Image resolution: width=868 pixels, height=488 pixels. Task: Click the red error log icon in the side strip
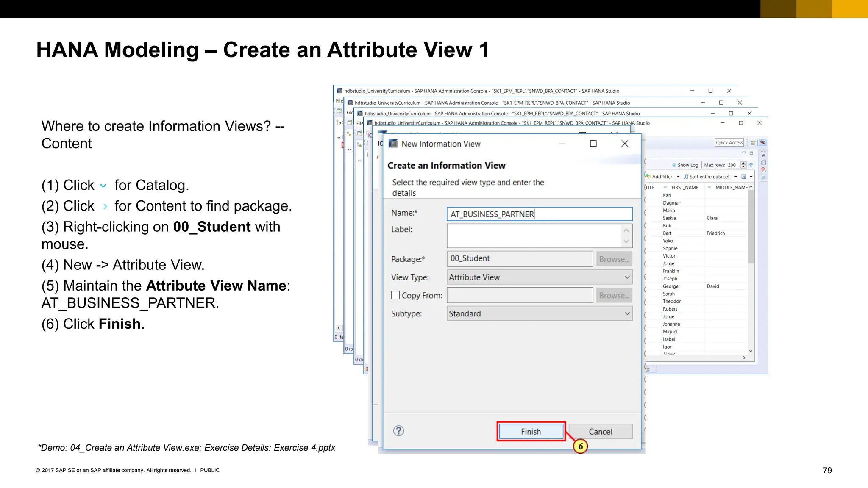[x=763, y=169]
